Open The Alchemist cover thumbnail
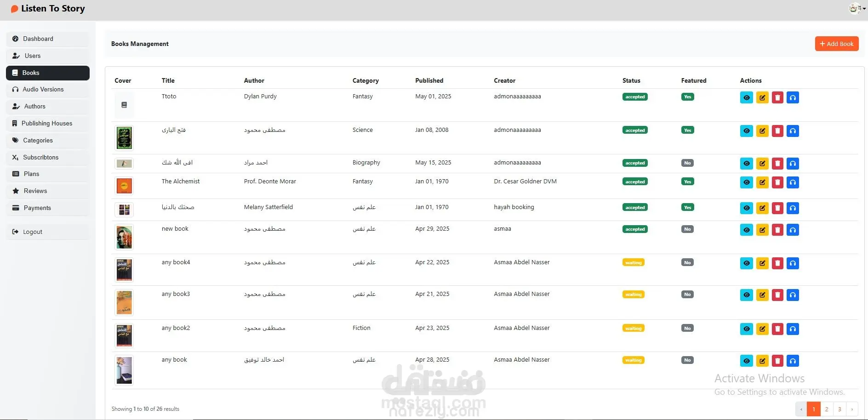Screen dimensions: 868x420 pos(124,186)
